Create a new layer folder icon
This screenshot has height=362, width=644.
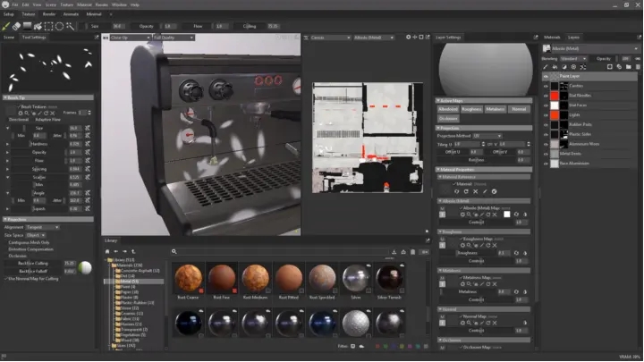click(629, 67)
